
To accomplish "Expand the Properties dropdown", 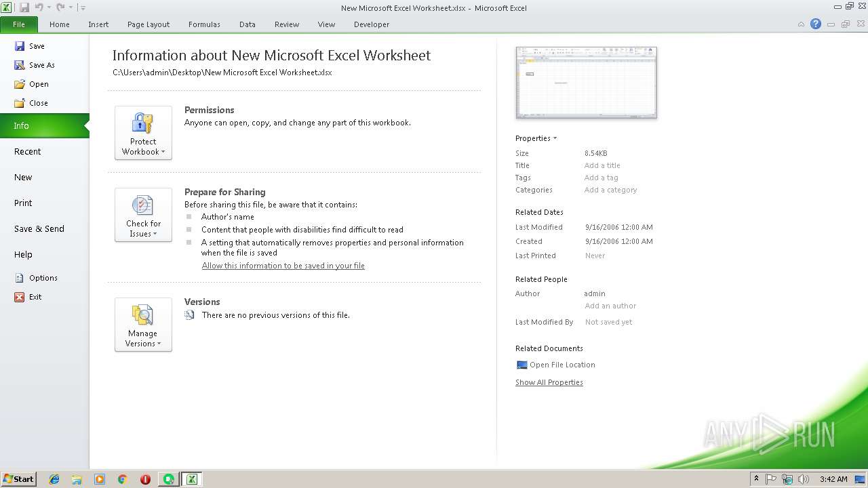I will click(536, 138).
